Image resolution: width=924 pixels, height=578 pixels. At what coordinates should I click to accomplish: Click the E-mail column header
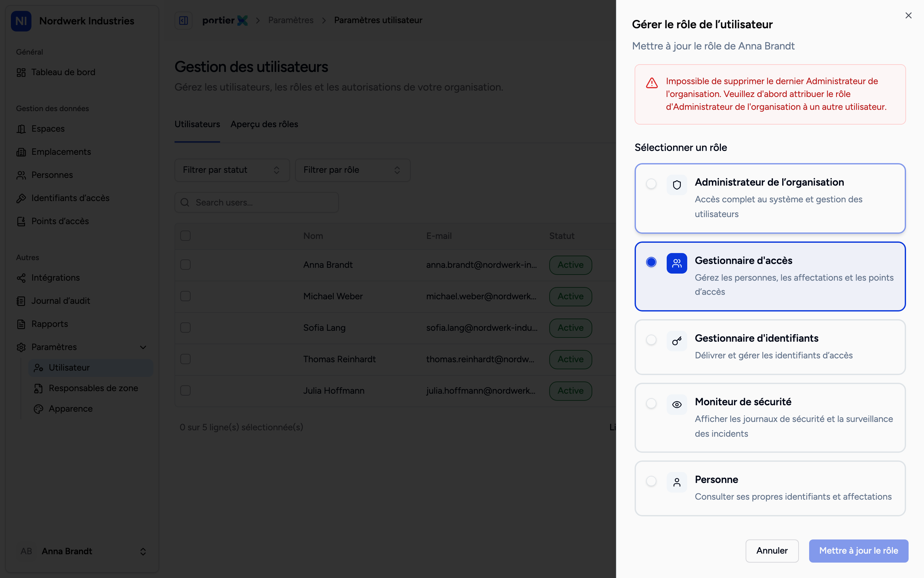[439, 236]
